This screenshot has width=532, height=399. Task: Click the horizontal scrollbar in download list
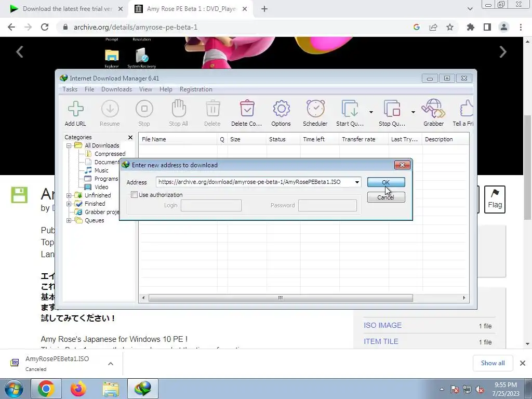click(x=281, y=298)
